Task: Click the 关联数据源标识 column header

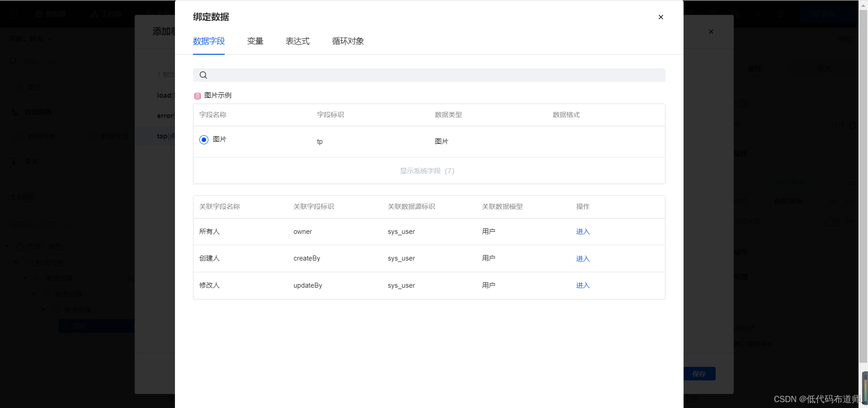Action: [411, 207]
